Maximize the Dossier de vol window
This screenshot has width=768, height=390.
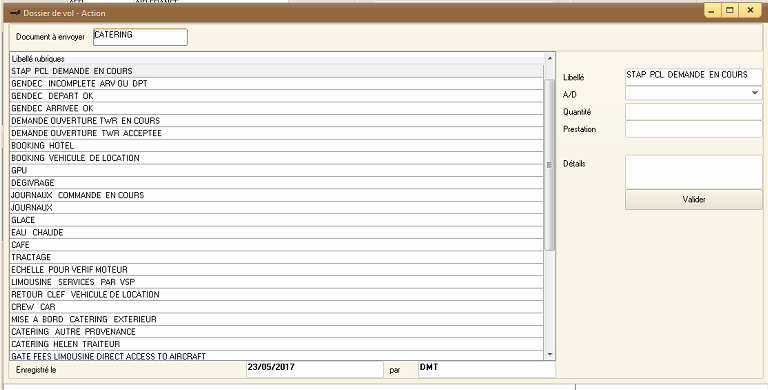[x=730, y=11]
